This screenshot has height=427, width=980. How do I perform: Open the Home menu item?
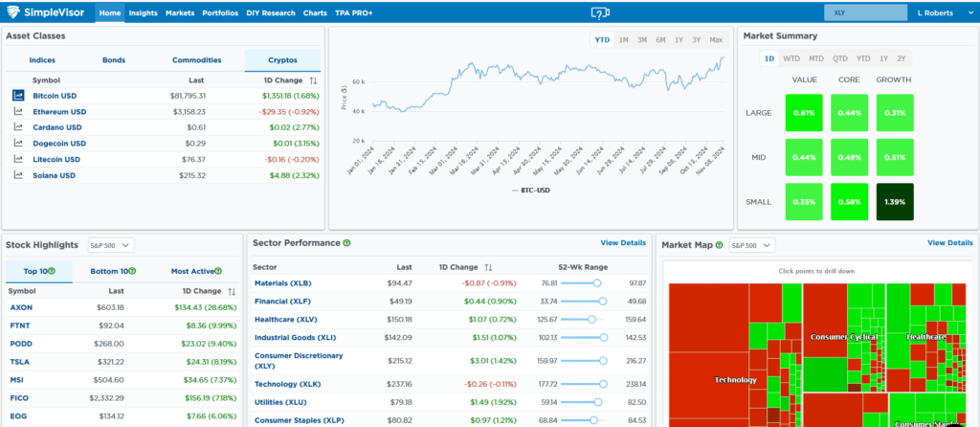(110, 12)
